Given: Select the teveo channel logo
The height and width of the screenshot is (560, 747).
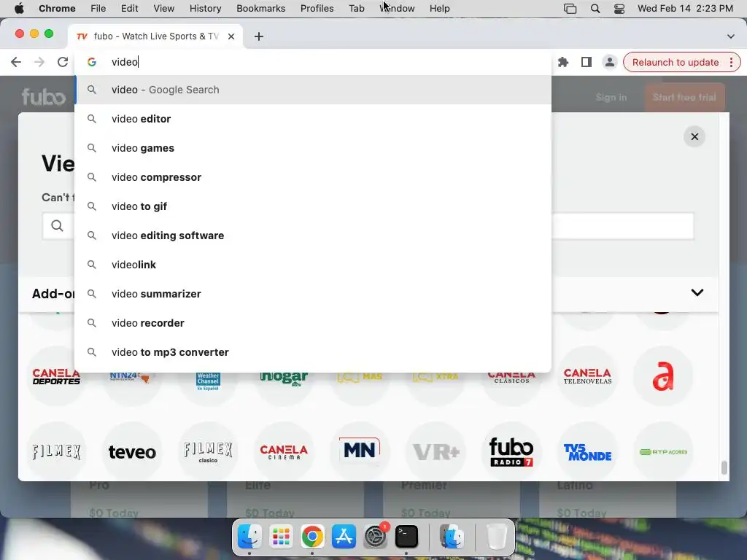Looking at the screenshot, I should (x=132, y=451).
